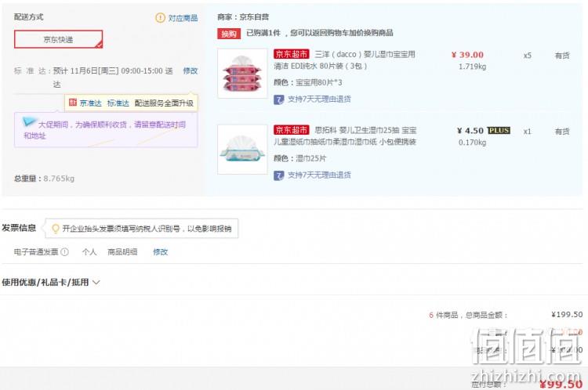Click the 总重量 8.765kg text
The width and height of the screenshot is (588, 390).
click(x=44, y=179)
